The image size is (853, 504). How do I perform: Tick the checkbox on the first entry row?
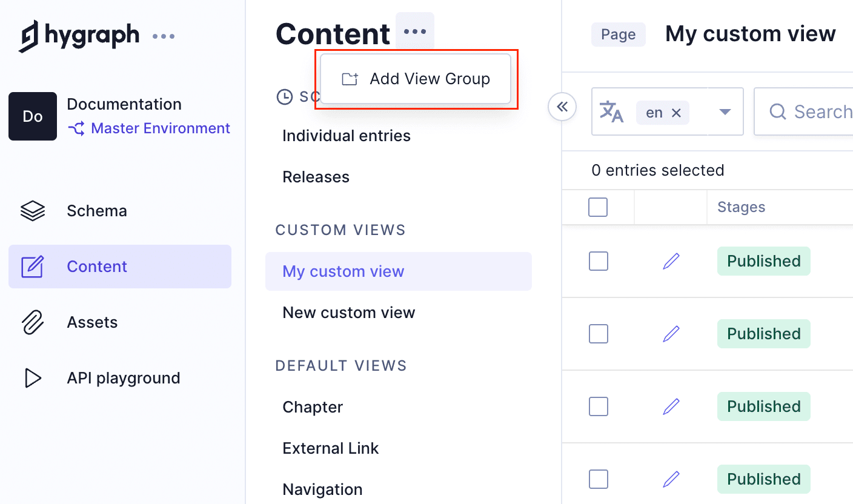pyautogui.click(x=598, y=260)
